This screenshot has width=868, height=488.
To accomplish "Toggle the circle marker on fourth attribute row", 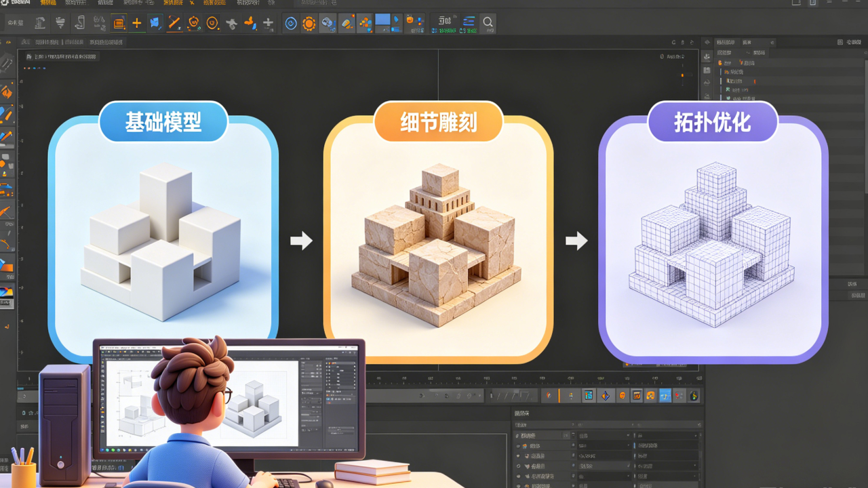I will (519, 466).
